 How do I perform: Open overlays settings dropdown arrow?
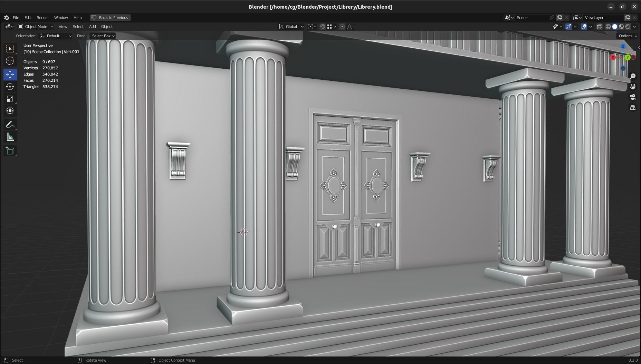pyautogui.click(x=591, y=27)
